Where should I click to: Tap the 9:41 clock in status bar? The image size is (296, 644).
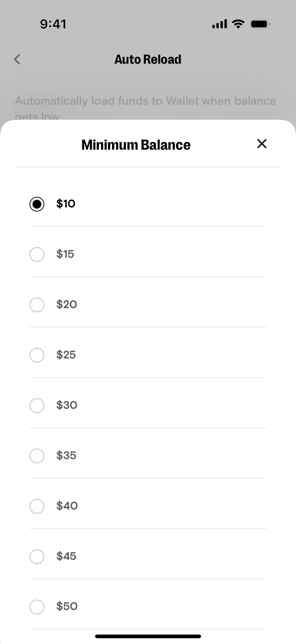(53, 24)
